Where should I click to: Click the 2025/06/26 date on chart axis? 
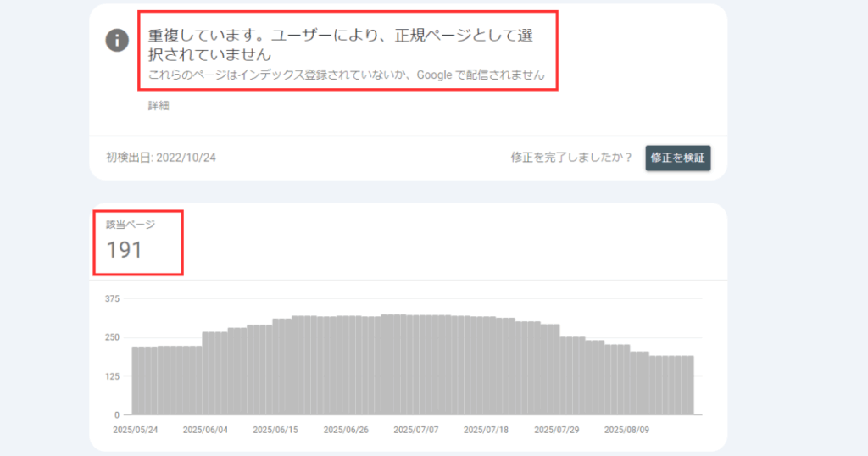pyautogui.click(x=346, y=430)
